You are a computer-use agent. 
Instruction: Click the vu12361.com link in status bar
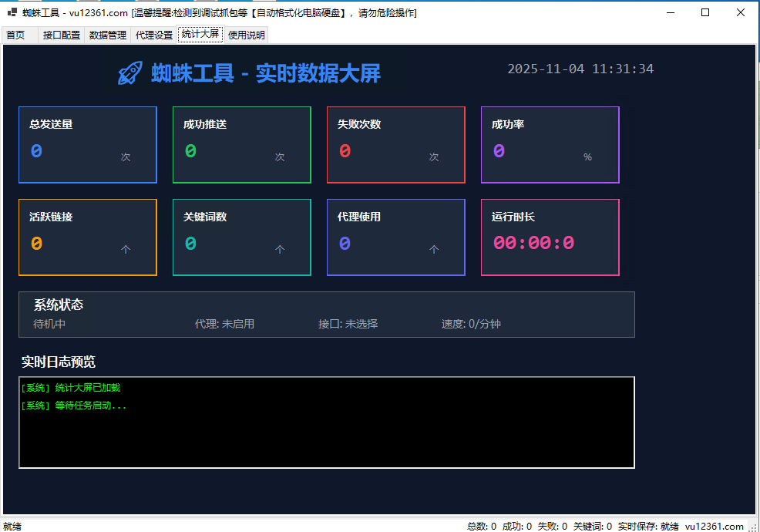pyautogui.click(x=715, y=526)
